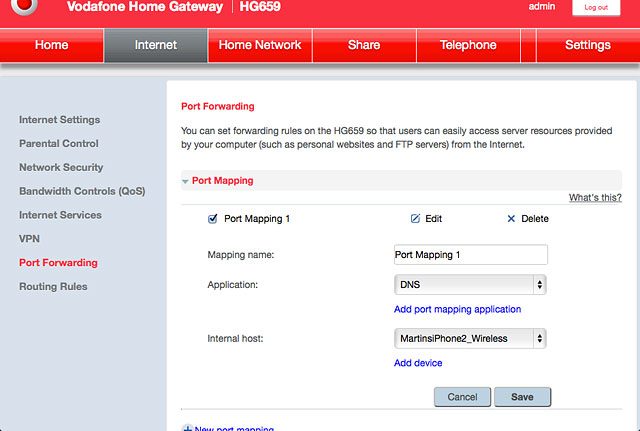Select Internet Services in sidebar
Screen dimensions: 640x431
60,215
